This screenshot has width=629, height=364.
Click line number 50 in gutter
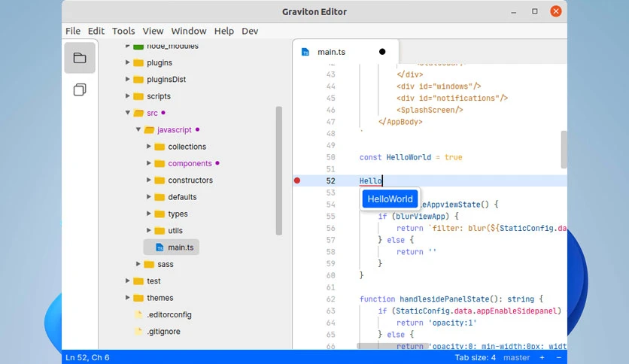(330, 157)
